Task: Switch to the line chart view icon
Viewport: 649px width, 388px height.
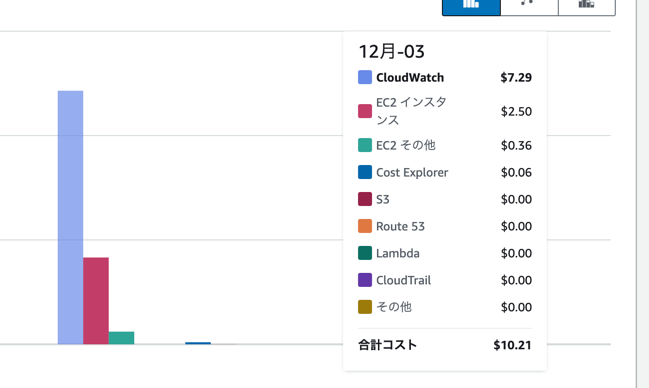Action: click(529, 7)
